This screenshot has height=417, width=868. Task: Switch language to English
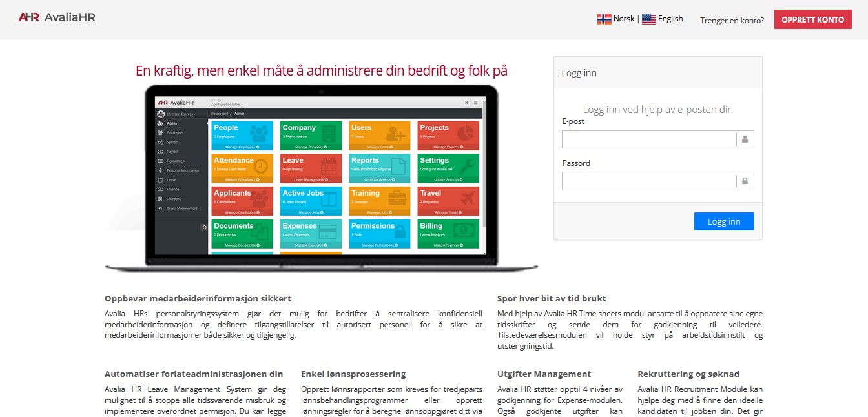coord(670,19)
